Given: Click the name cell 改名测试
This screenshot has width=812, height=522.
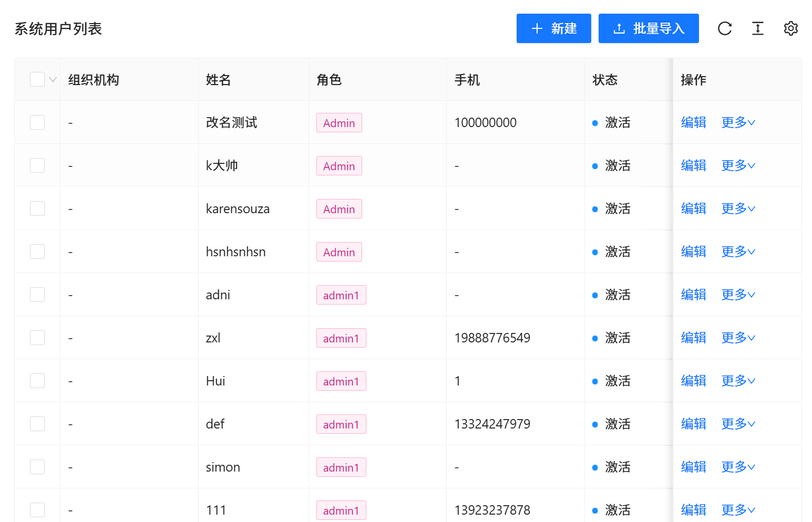Looking at the screenshot, I should tap(232, 122).
